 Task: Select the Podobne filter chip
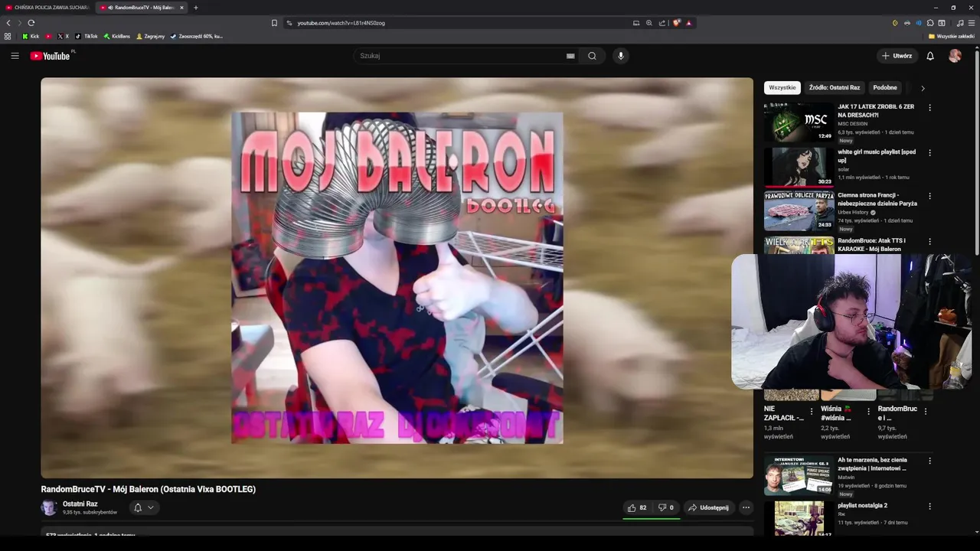[x=885, y=87]
